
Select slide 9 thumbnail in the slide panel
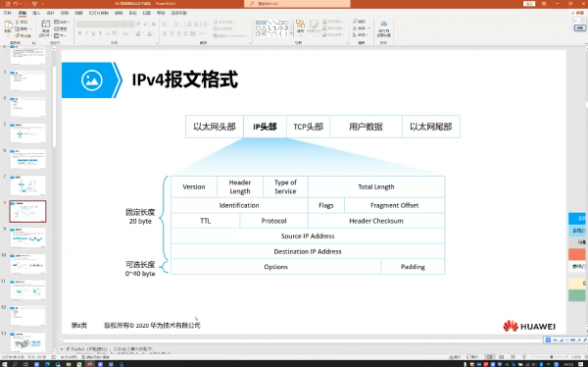[x=28, y=237]
